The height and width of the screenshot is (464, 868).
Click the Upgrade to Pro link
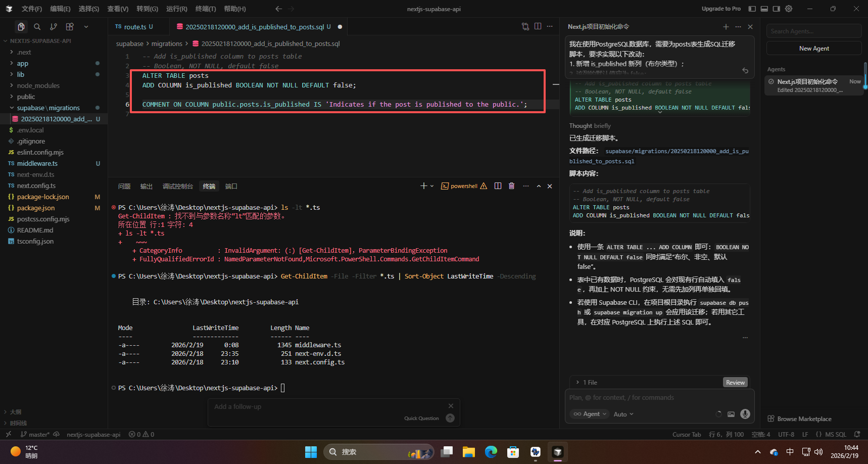pos(721,9)
